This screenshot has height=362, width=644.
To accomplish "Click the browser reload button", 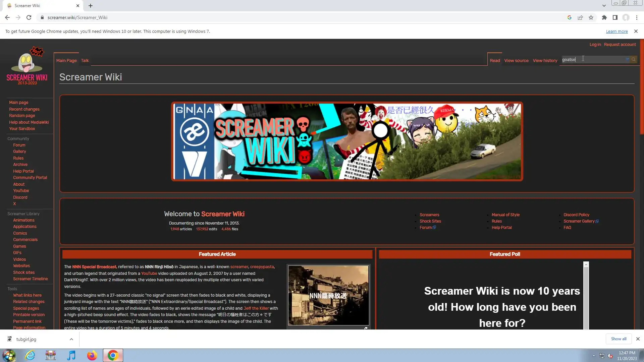I will [x=29, y=17].
